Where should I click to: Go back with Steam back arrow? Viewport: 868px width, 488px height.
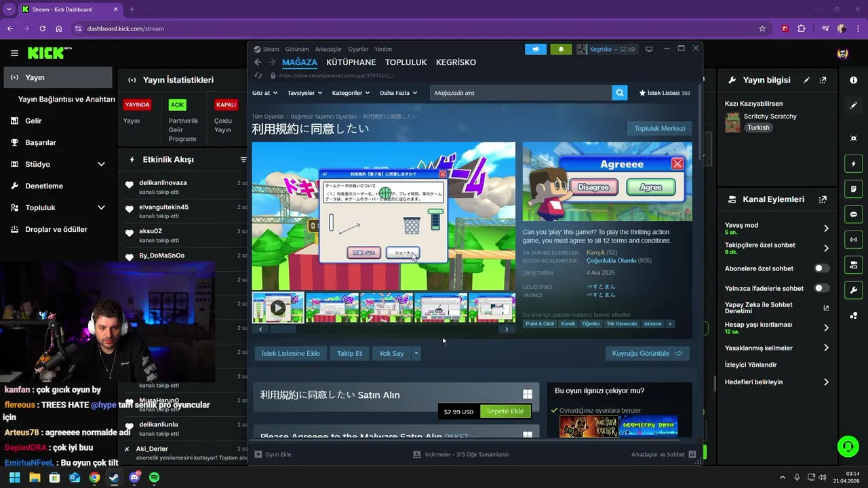(258, 62)
